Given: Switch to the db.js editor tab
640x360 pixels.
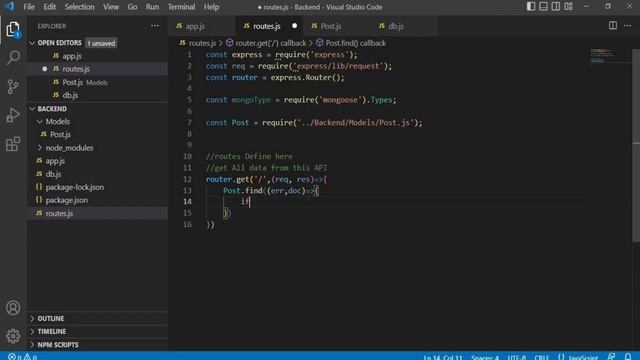Looking at the screenshot, I should [x=404, y=26].
